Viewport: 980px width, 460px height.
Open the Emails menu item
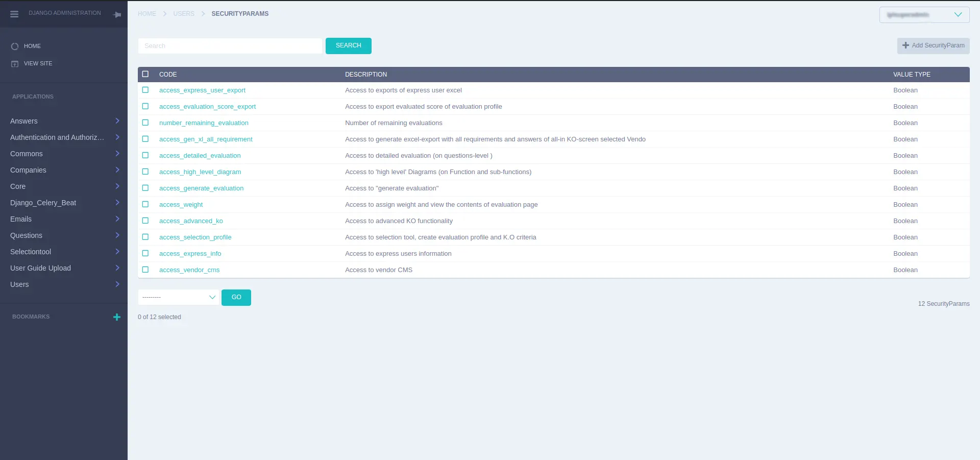tap(21, 219)
